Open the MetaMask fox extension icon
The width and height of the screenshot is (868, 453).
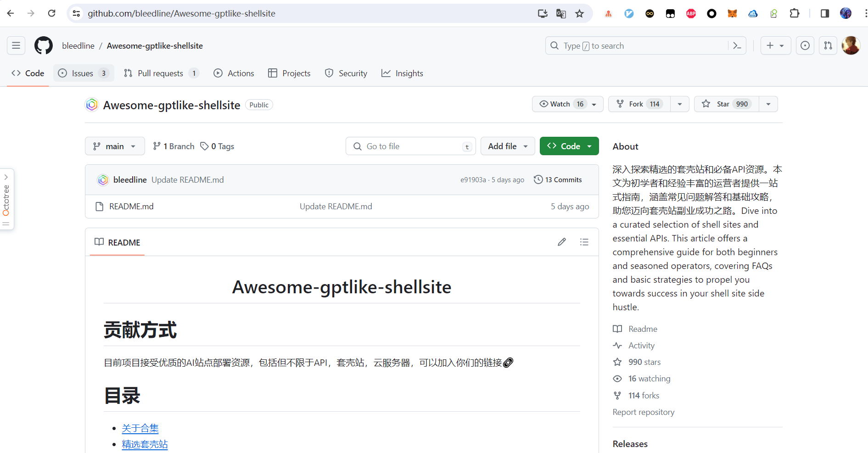point(732,13)
